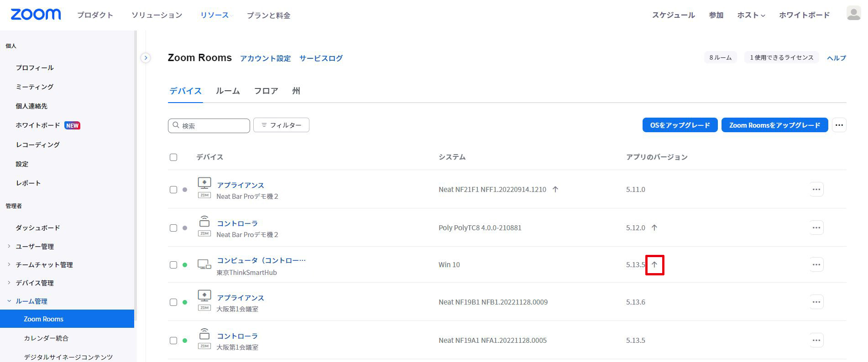Screen dimensions: 868x362
Task: Open ダッシュボード in the sidebar
Action: [38, 228]
